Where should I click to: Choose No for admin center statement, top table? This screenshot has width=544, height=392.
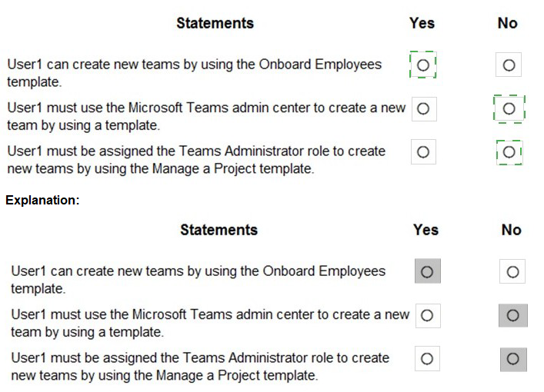[509, 109]
